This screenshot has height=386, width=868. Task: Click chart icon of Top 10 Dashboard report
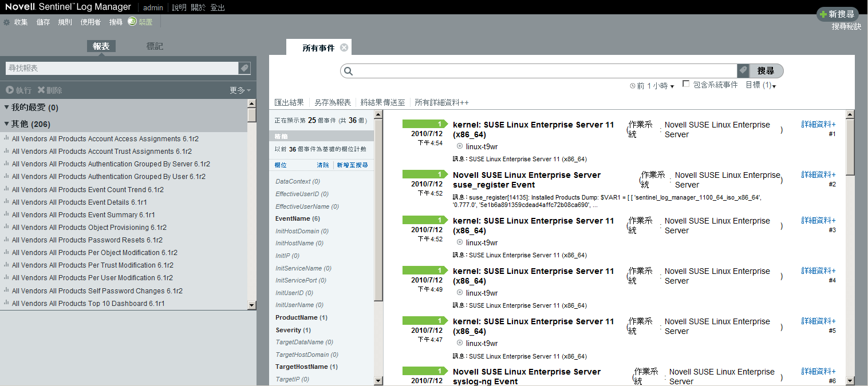coord(6,304)
